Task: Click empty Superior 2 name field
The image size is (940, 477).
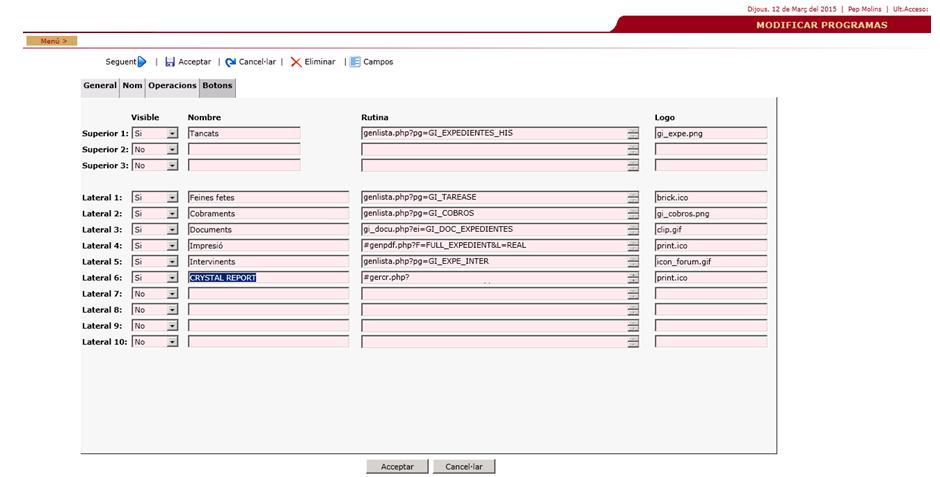Action: [x=244, y=150]
